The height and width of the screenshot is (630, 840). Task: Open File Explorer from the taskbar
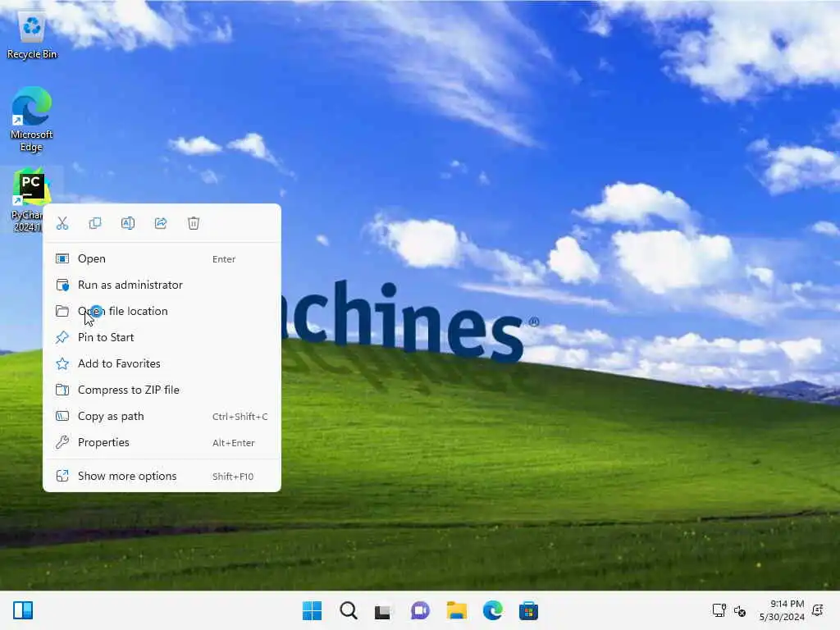[x=456, y=610]
